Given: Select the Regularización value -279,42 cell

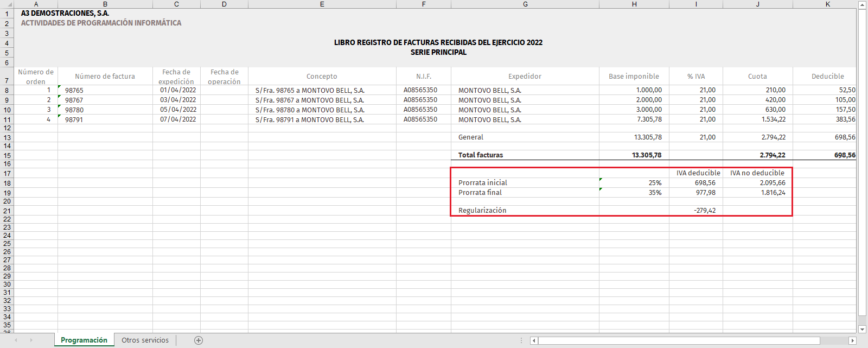Looking at the screenshot, I should 696,211.
